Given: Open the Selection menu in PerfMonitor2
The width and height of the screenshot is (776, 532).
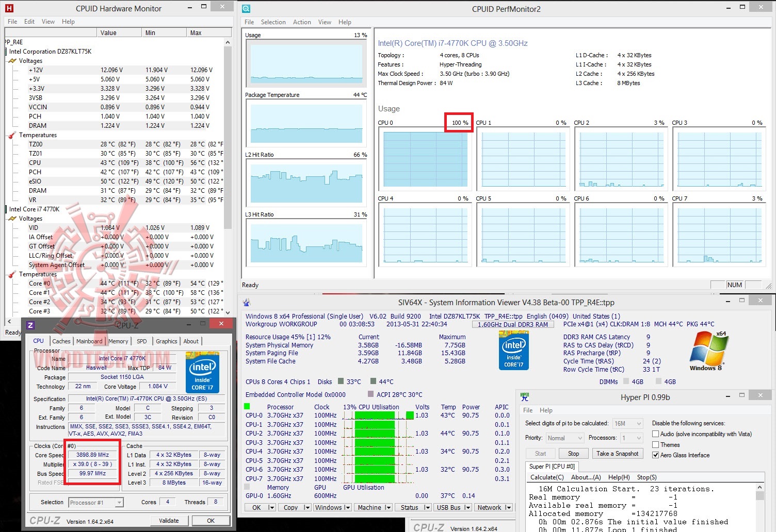Looking at the screenshot, I should [273, 22].
